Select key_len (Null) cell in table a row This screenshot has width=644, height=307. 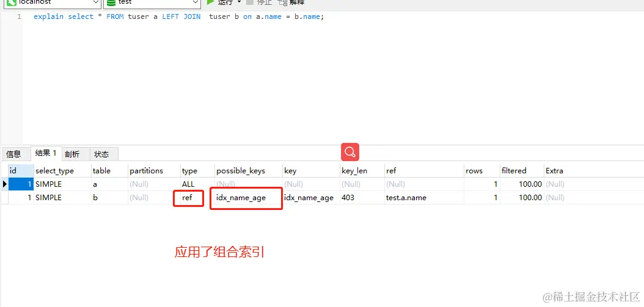362,184
